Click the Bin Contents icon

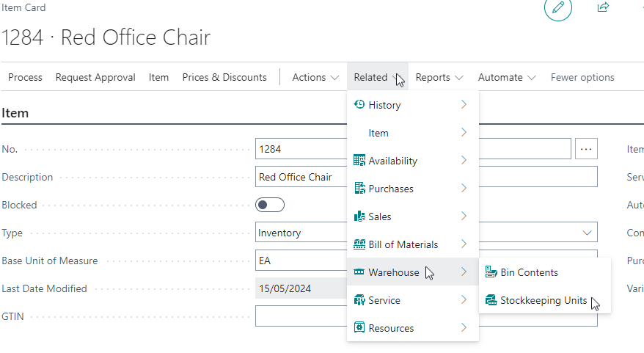click(x=491, y=272)
